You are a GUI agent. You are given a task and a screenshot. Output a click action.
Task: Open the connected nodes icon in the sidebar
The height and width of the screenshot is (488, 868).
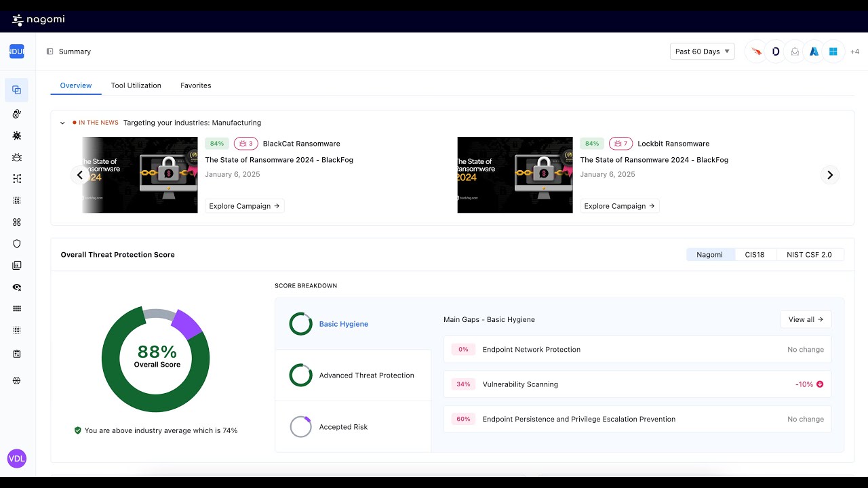[x=17, y=179]
